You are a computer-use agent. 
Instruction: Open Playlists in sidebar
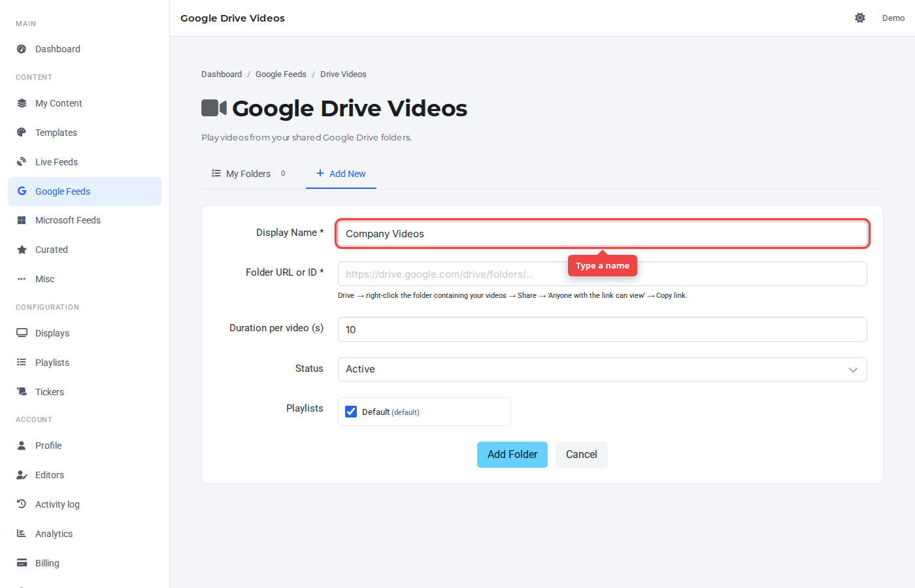tap(85, 363)
